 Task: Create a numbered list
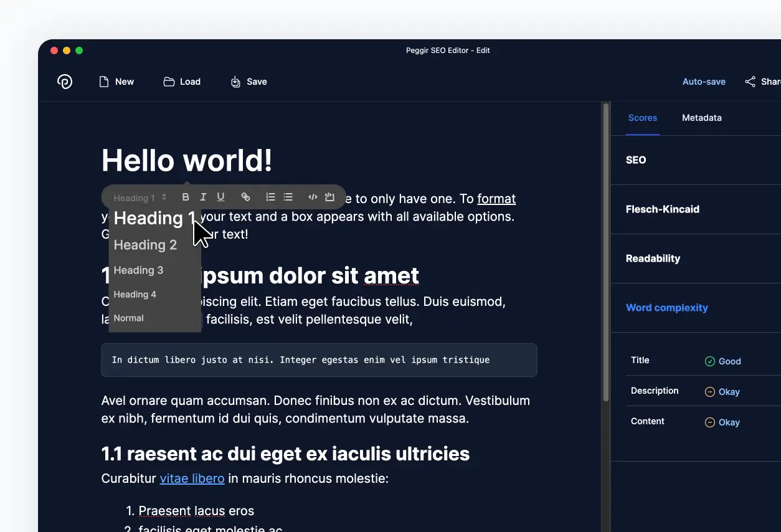pos(270,197)
